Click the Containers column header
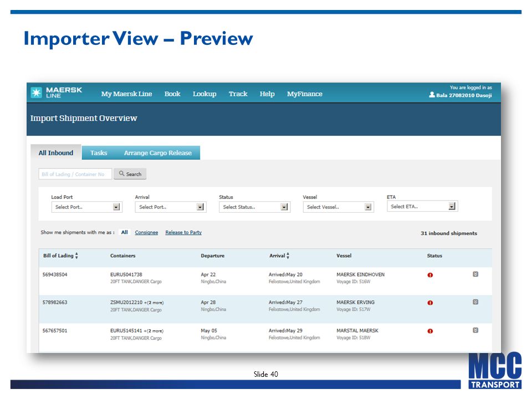Viewport: 532px width, 399px height. point(123,256)
